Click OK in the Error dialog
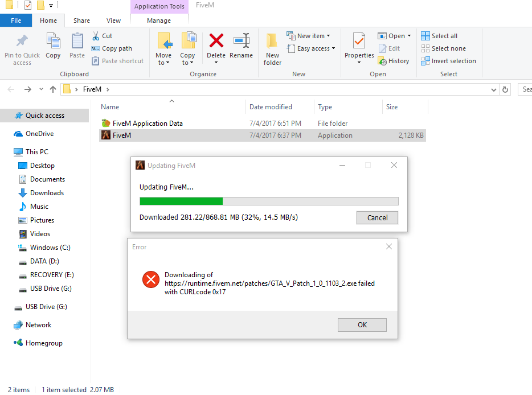 (362, 325)
